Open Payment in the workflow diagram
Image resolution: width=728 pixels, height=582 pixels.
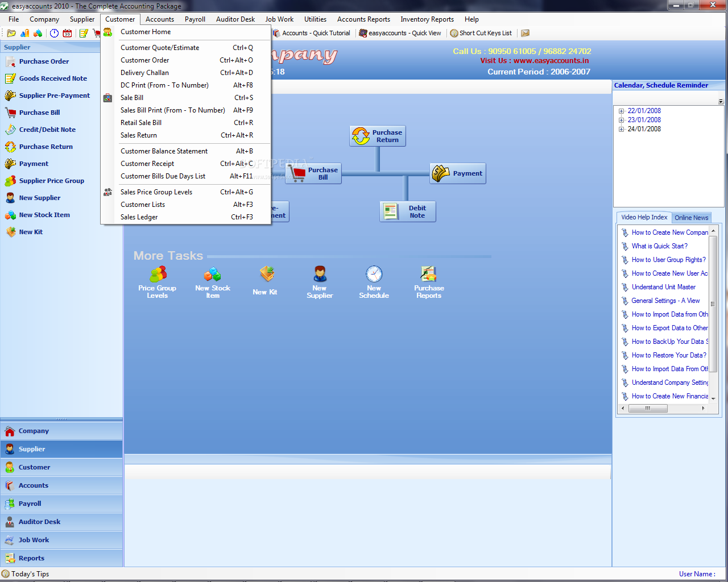point(458,173)
